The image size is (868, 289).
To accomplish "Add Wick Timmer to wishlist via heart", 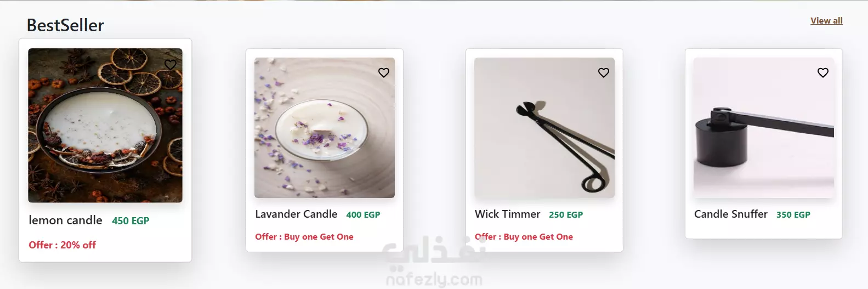I will tap(604, 72).
